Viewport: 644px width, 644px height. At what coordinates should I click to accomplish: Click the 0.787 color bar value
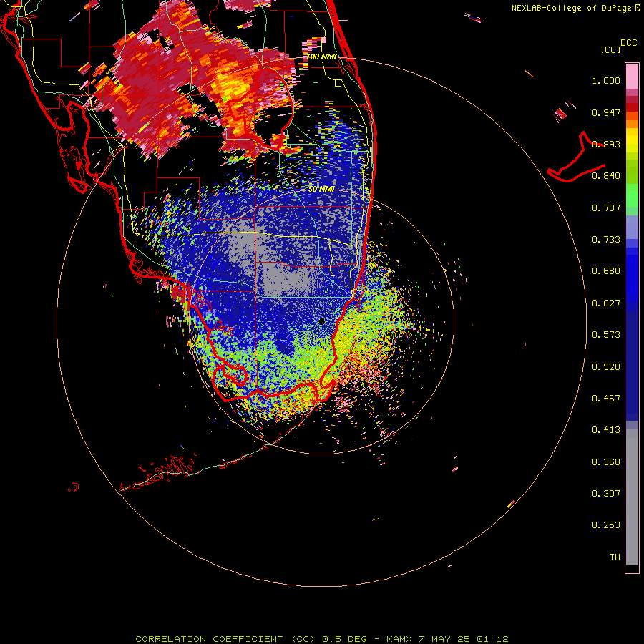606,208
